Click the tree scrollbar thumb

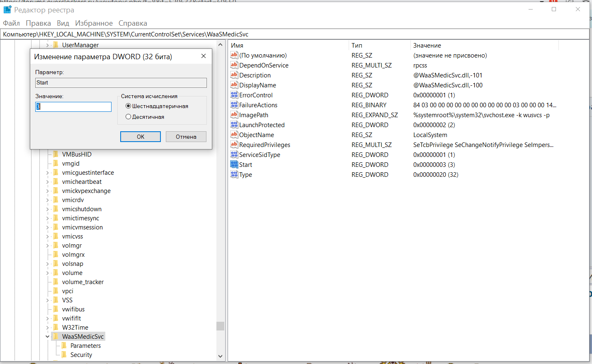coord(221,326)
